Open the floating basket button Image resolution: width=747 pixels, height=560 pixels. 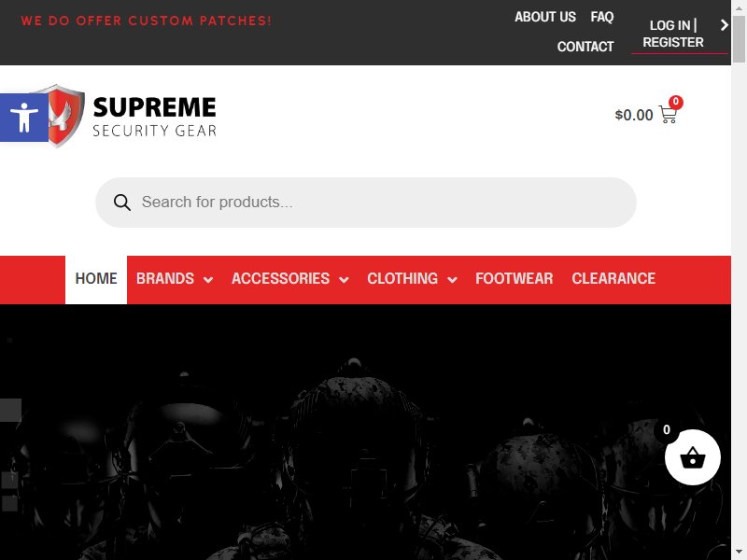pyautogui.click(x=692, y=457)
